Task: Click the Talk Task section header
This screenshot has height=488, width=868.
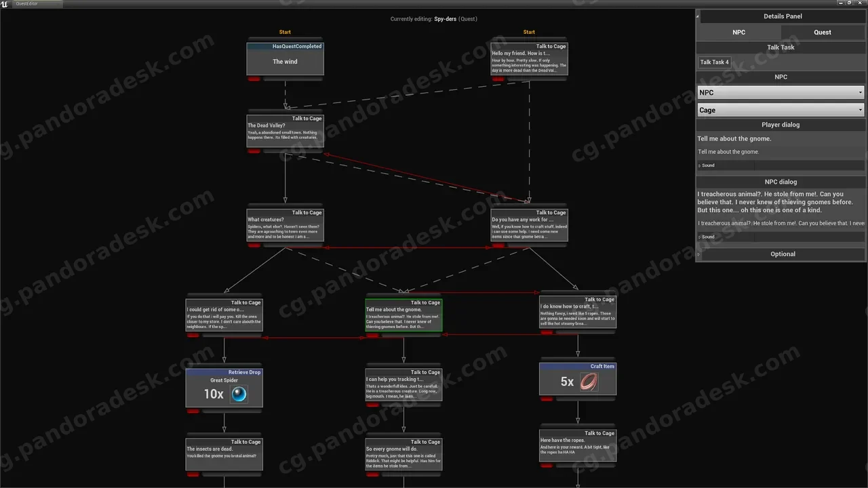Action: pyautogui.click(x=781, y=47)
